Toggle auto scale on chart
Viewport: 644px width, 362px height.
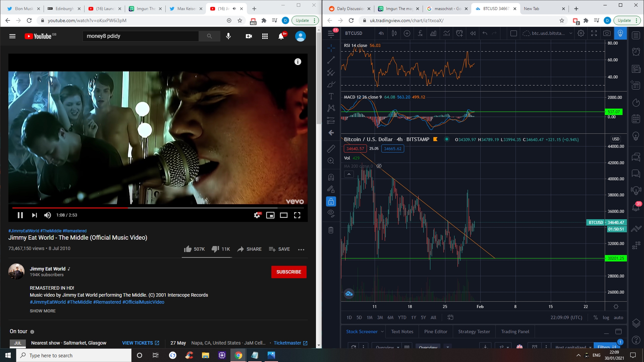tap(619, 317)
